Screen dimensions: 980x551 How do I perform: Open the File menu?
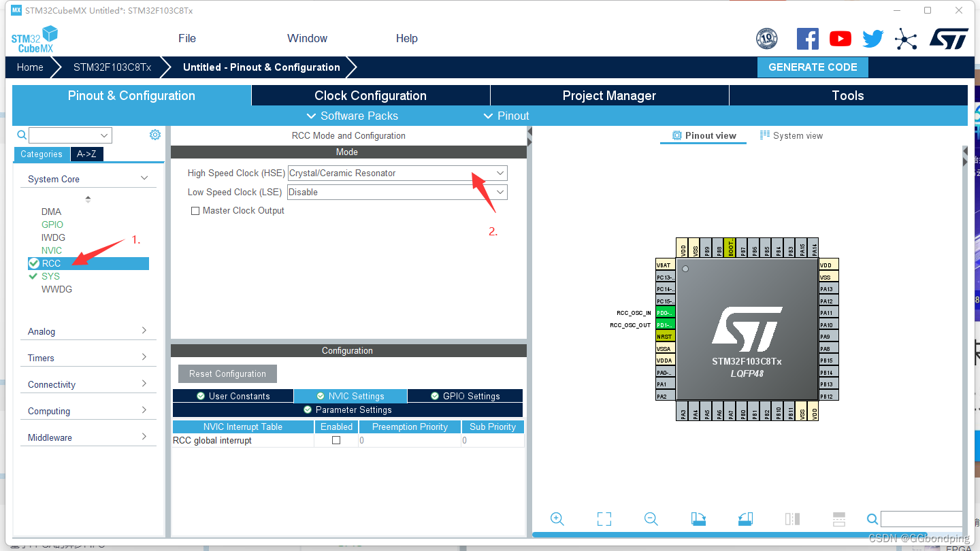(x=187, y=38)
